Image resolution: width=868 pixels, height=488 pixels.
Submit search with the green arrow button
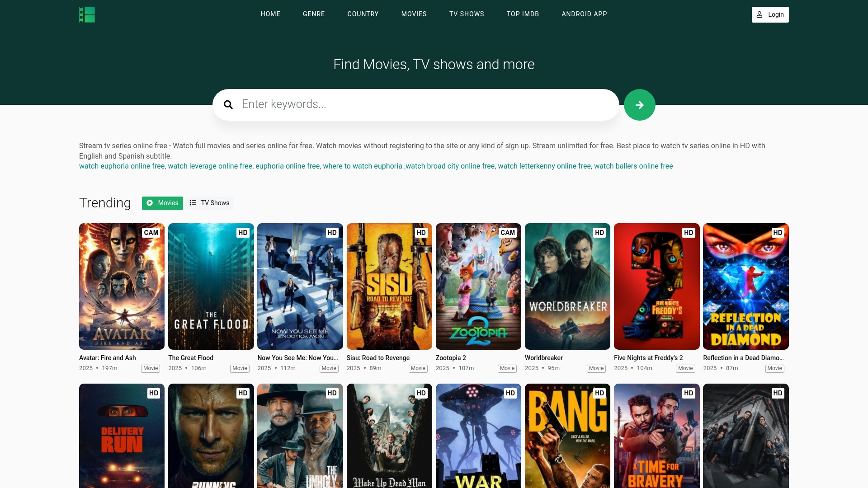point(639,105)
